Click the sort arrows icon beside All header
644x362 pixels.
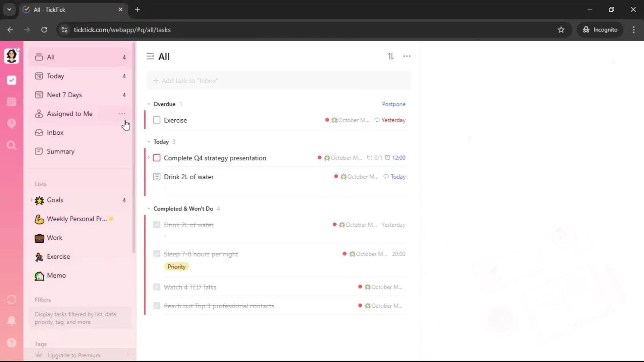tap(391, 56)
